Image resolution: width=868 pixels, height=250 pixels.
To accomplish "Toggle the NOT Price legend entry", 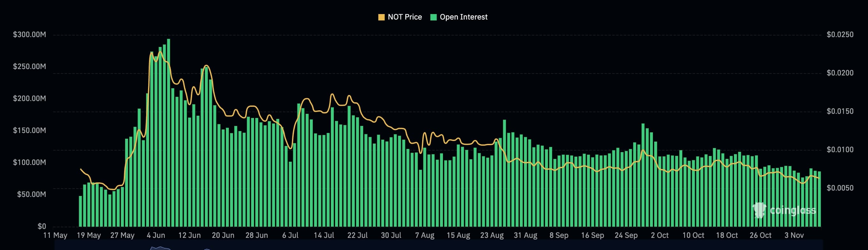I will [400, 17].
